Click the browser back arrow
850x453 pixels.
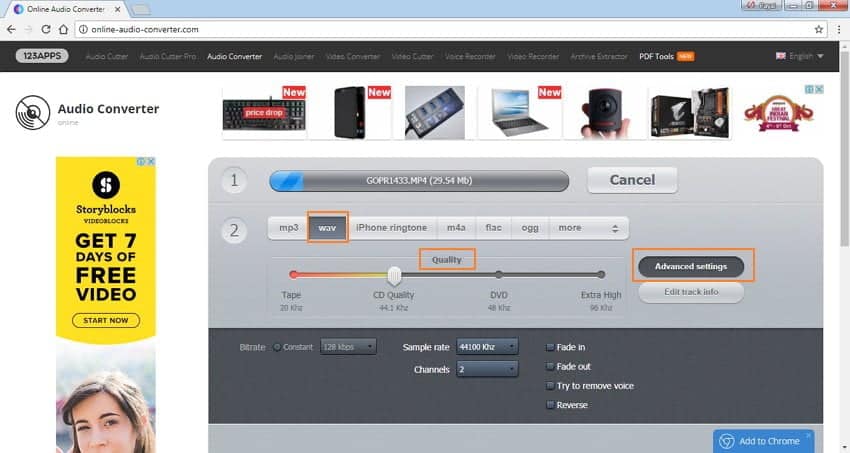11,29
